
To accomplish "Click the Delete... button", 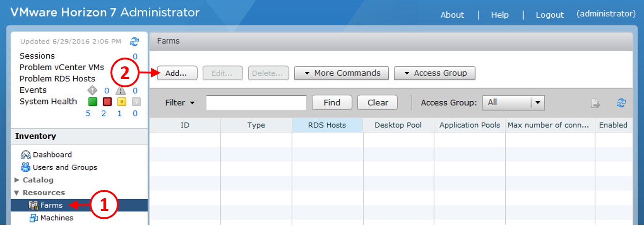I will (x=269, y=73).
